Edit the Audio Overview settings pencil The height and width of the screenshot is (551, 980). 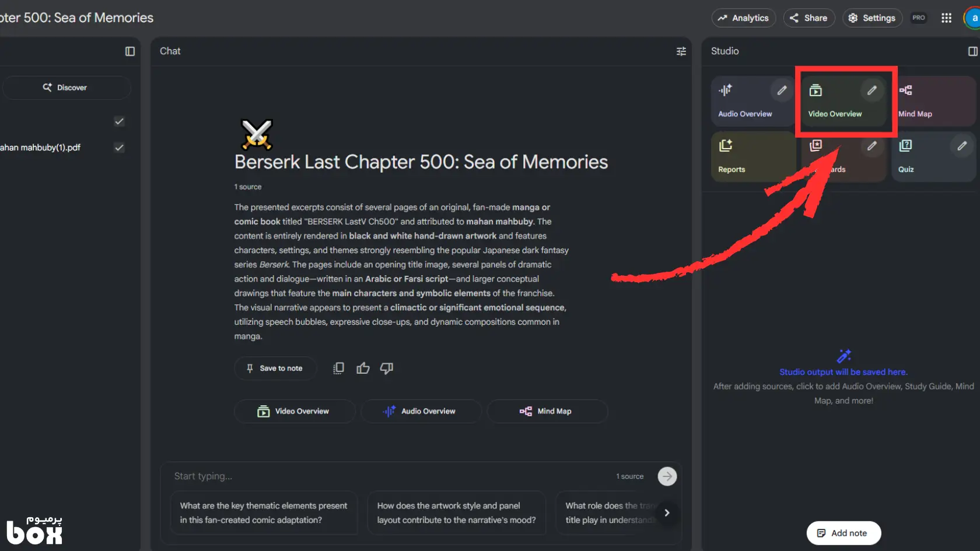click(x=782, y=90)
